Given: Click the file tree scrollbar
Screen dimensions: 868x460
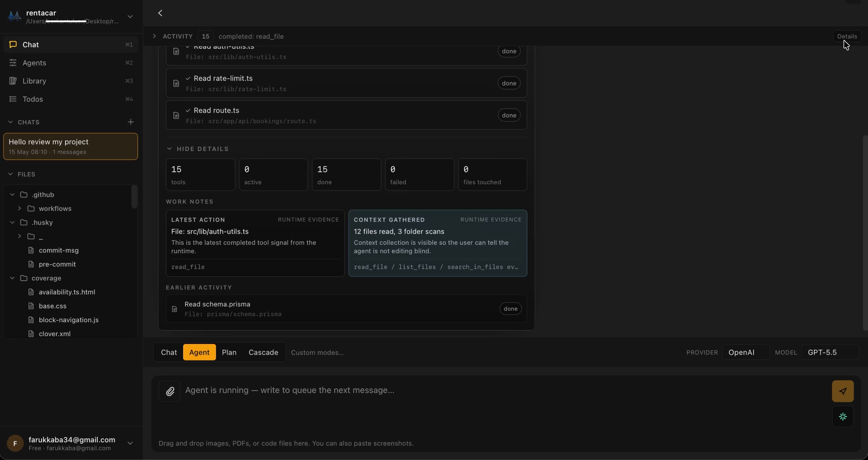Looking at the screenshot, I should pyautogui.click(x=134, y=197).
